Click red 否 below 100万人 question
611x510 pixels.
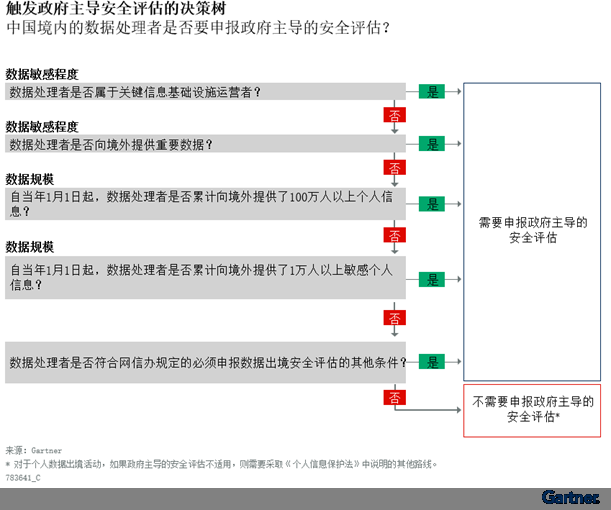394,235
